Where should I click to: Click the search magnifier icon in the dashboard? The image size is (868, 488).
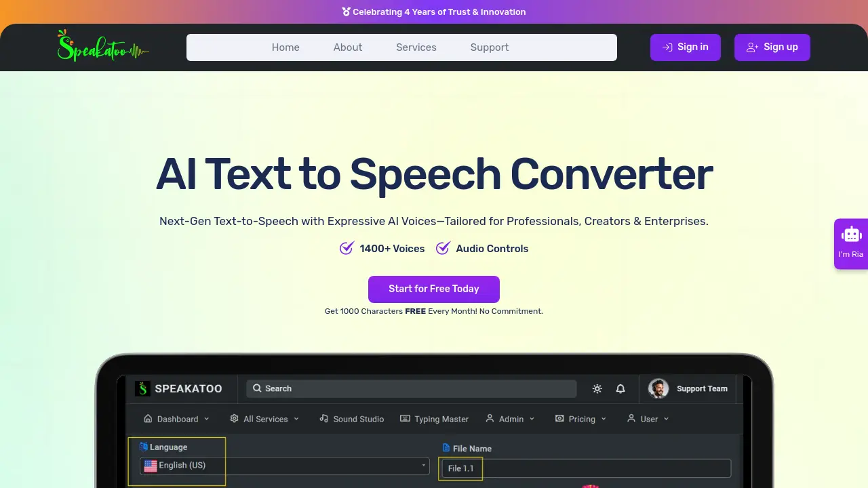click(x=257, y=388)
